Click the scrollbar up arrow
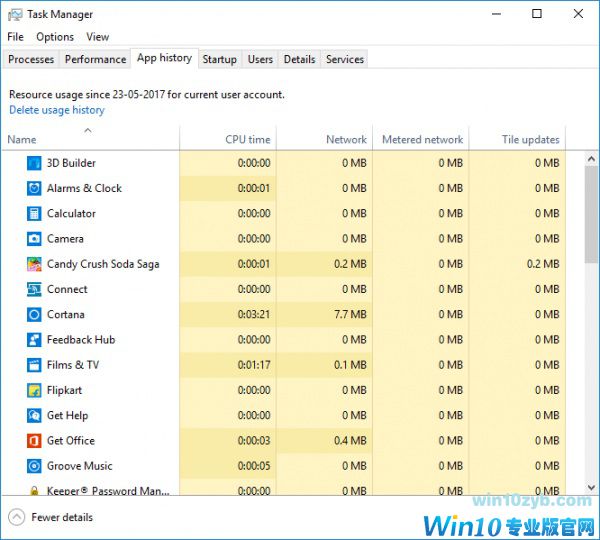Viewport: 600px width, 540px height. coord(592,158)
